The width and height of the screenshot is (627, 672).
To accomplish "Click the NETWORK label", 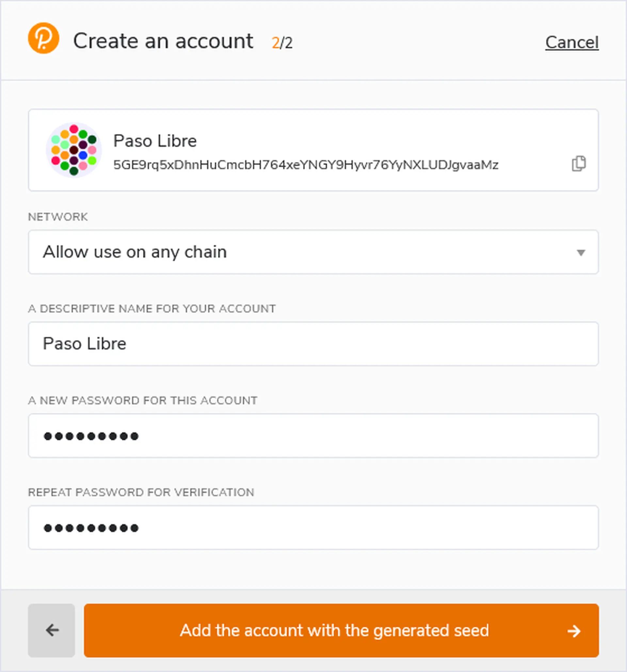I will 58,217.
